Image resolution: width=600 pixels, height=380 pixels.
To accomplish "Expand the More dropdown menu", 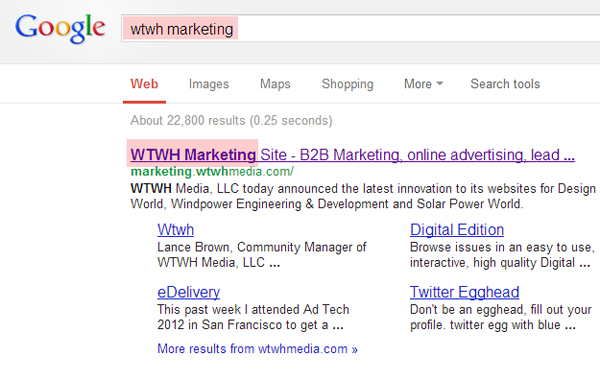I will (x=424, y=84).
